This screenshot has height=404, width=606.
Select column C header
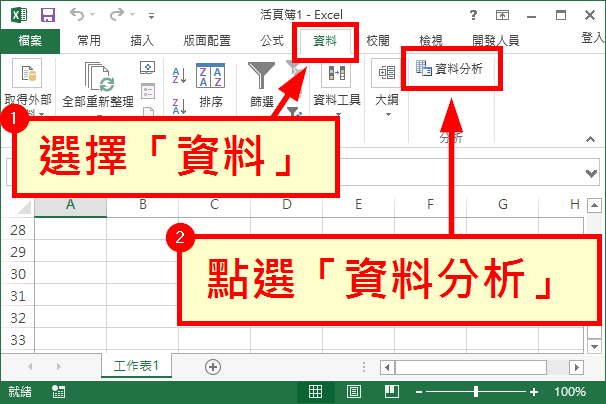(x=214, y=205)
